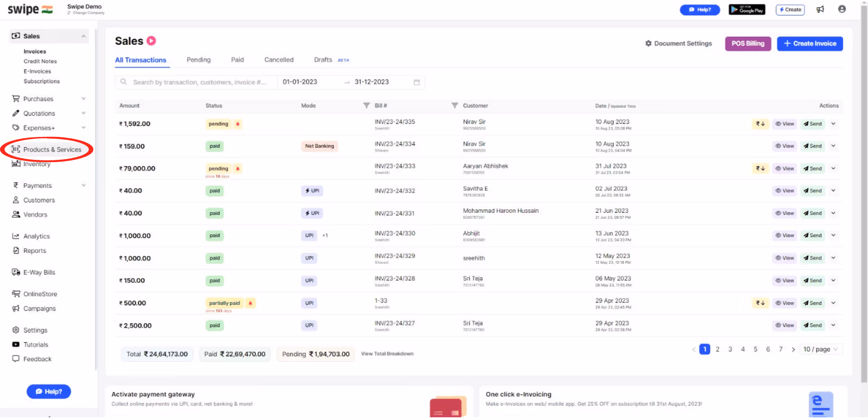Open Inventory in the sidebar
The height and width of the screenshot is (420, 868).
(x=31, y=164)
